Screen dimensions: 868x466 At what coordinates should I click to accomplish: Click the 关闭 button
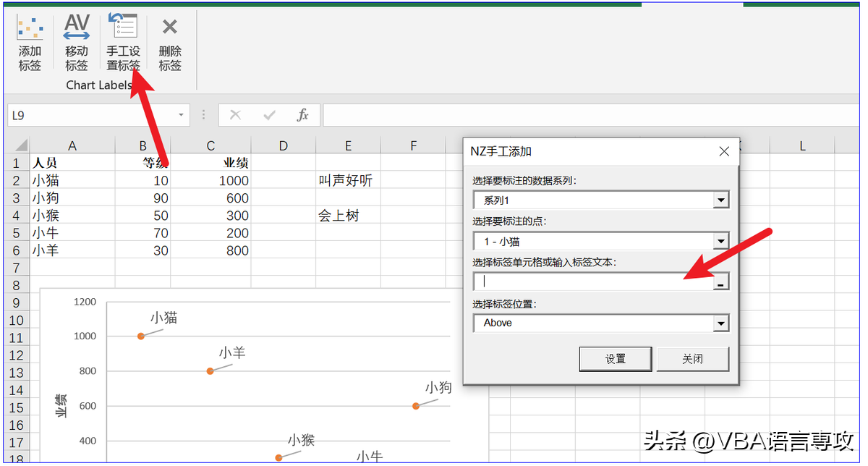tap(692, 359)
